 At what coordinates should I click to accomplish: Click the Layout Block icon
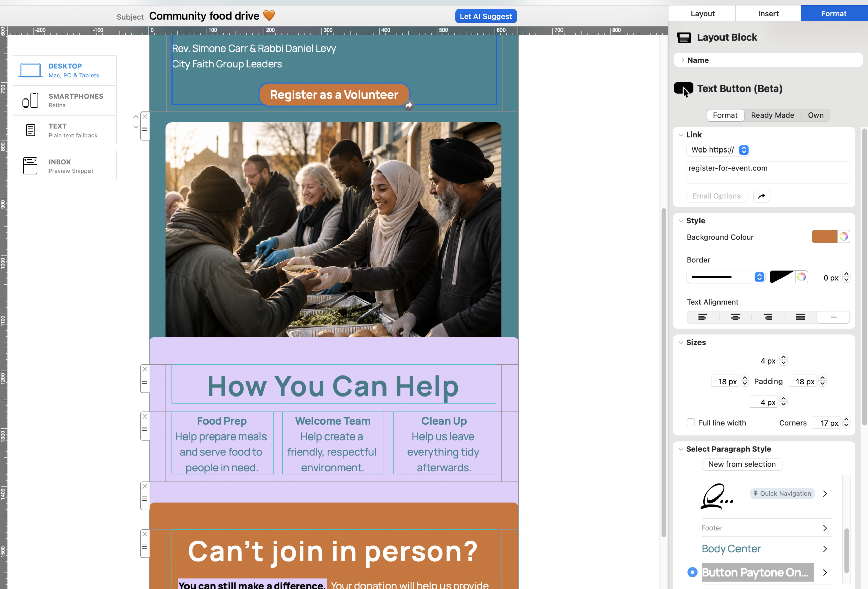click(x=684, y=37)
